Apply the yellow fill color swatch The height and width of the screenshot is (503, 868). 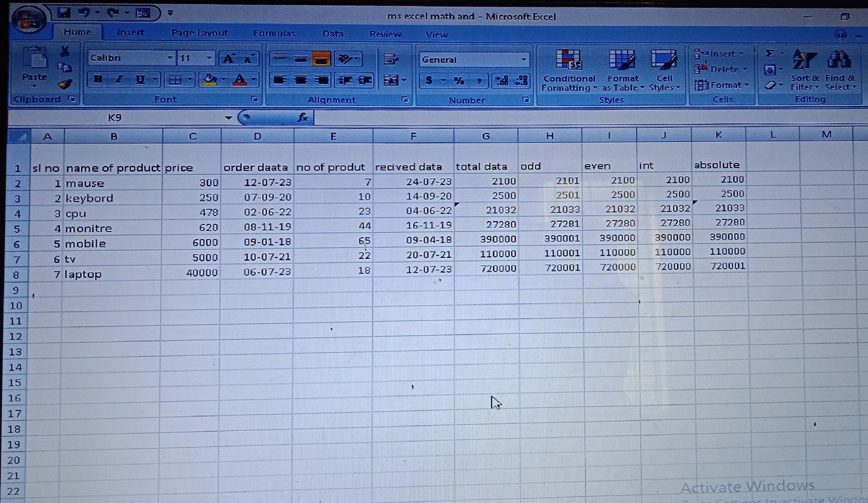click(210, 80)
